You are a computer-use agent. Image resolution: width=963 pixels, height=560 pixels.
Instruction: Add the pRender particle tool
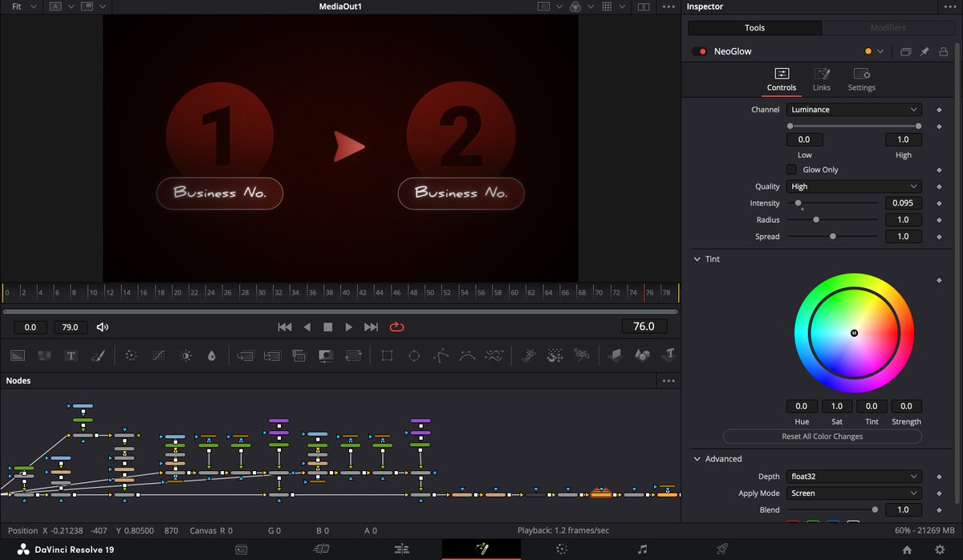582,355
